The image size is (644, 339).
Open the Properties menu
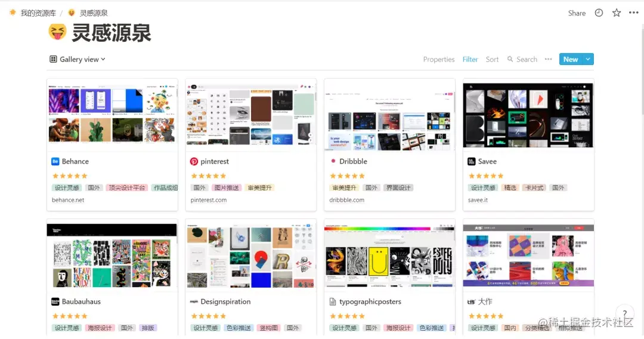click(x=439, y=59)
